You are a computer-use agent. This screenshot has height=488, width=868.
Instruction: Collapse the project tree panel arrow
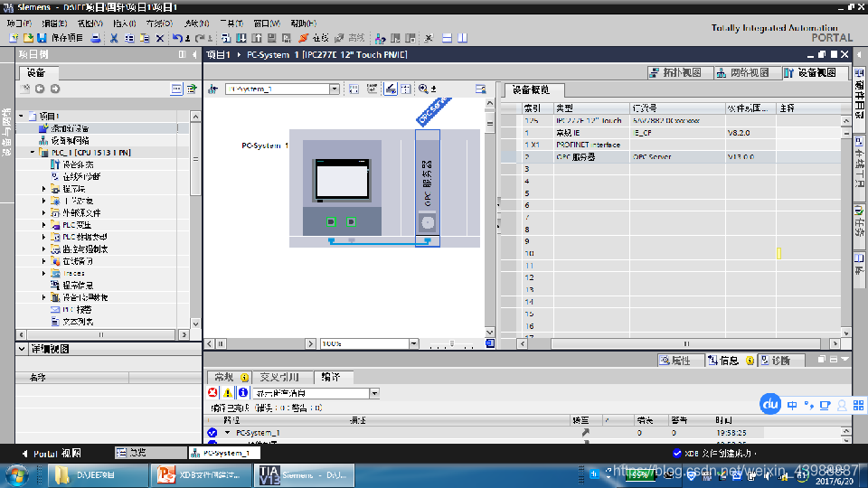tap(194, 54)
